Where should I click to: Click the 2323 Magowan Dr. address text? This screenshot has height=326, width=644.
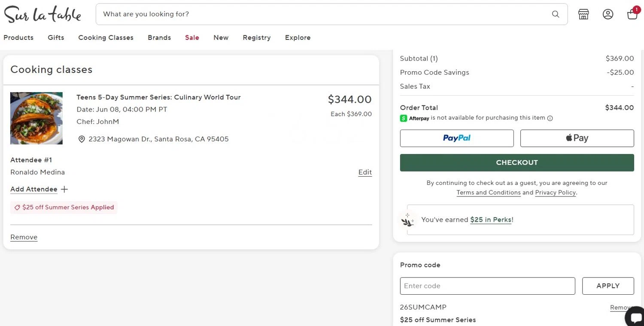(158, 139)
